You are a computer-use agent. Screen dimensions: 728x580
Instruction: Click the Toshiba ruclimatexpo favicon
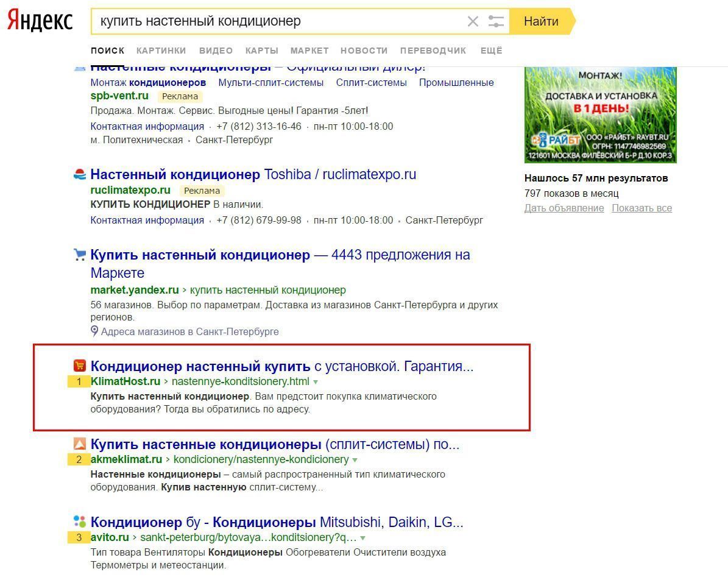(x=80, y=175)
